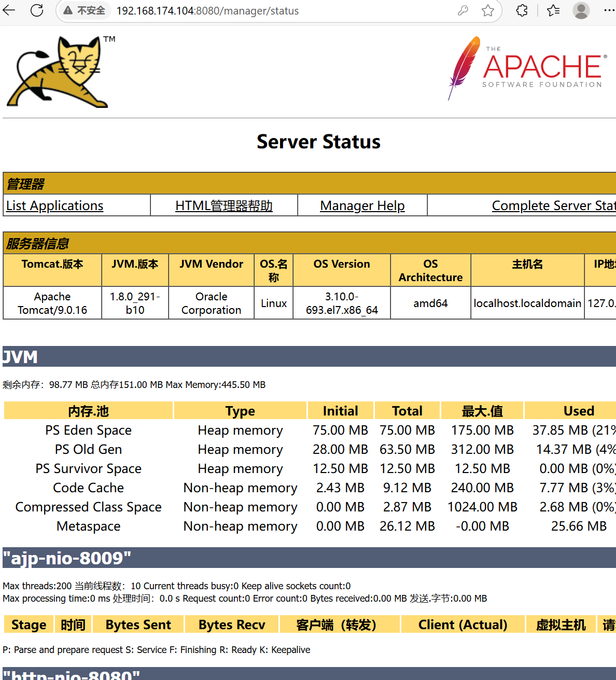The height and width of the screenshot is (680, 616).
Task: Open the not-secure warning site info badge
Action: [85, 10]
